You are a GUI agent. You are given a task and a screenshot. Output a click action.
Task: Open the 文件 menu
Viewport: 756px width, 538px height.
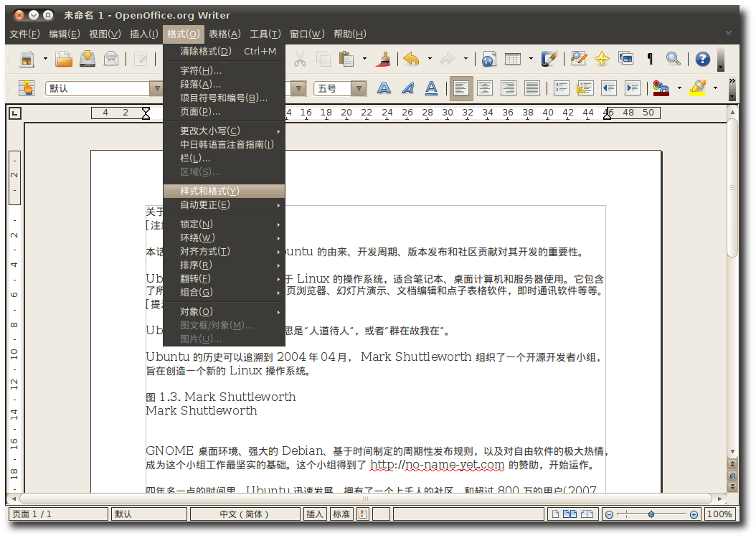(24, 34)
